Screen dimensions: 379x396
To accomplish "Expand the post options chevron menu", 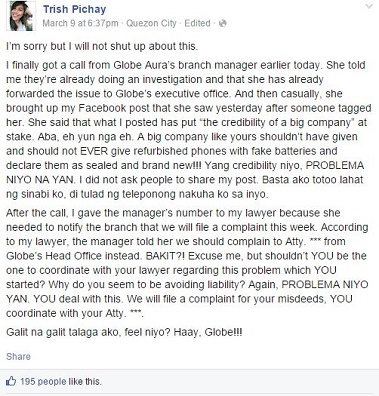I will point(369,7).
